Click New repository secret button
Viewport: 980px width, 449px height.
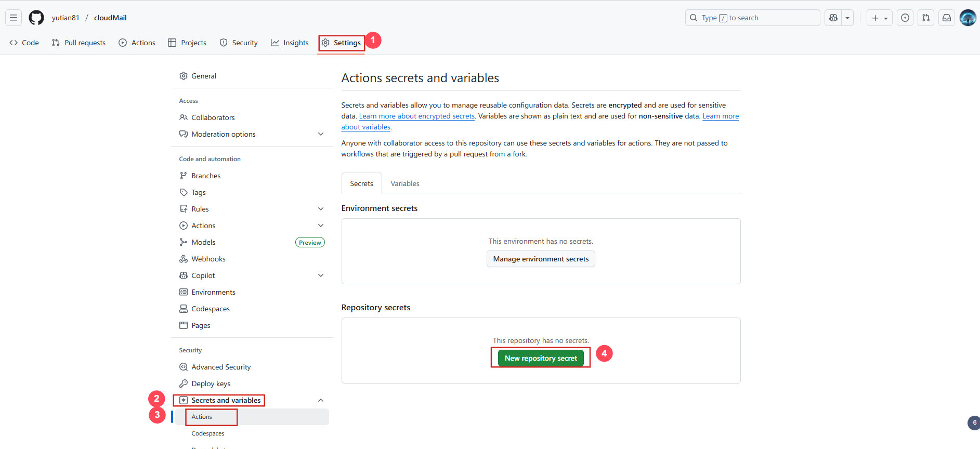coord(541,358)
